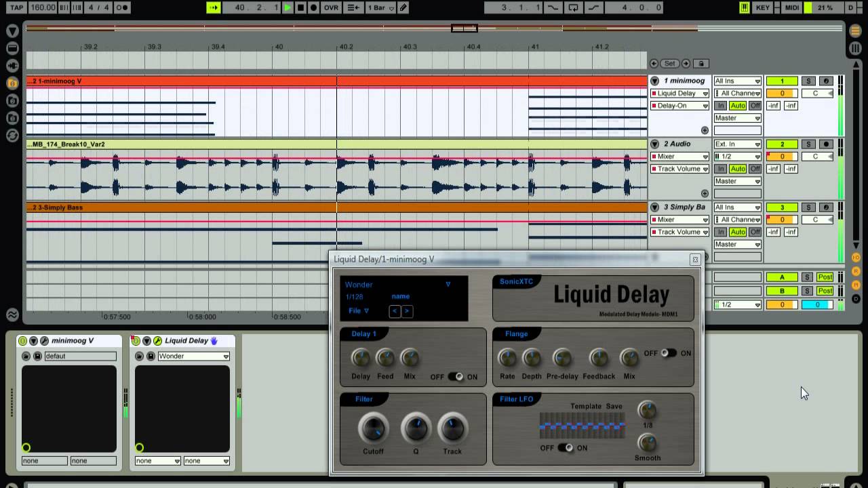Viewport: 868px width, 488px height.
Task: Open the Delay-On control chooser
Action: [680, 106]
